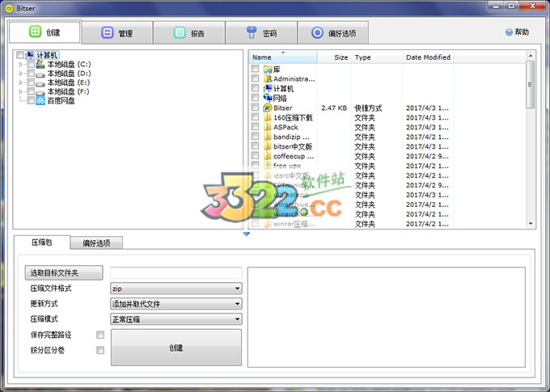Click 选取目标文件夹 button
Screen dimensions: 550x392
click(64, 273)
